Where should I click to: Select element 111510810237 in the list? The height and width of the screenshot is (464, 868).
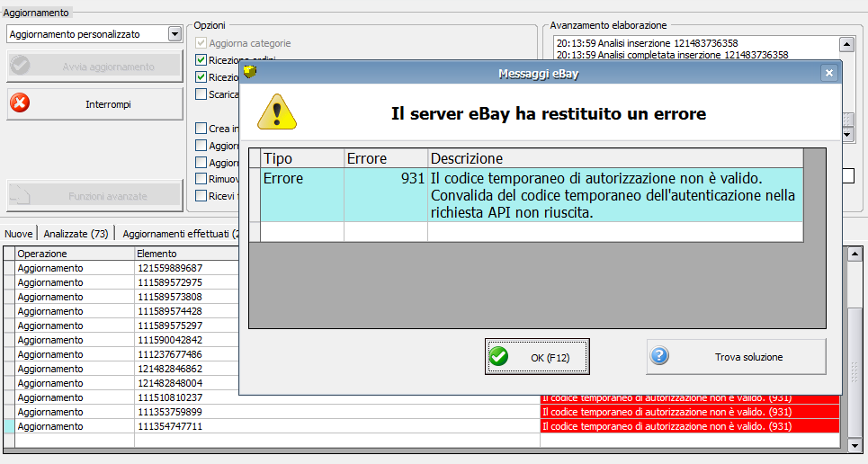170,397
